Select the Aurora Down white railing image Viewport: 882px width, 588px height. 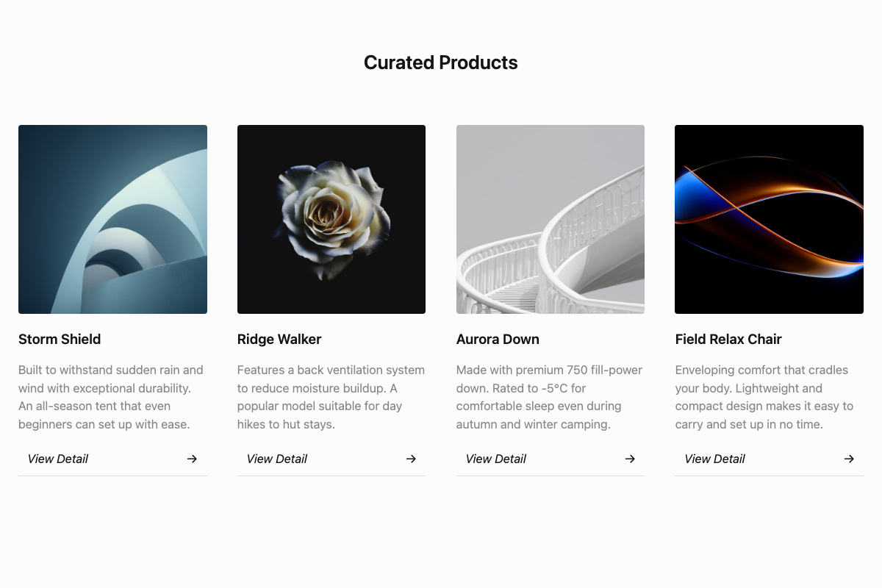pos(551,219)
